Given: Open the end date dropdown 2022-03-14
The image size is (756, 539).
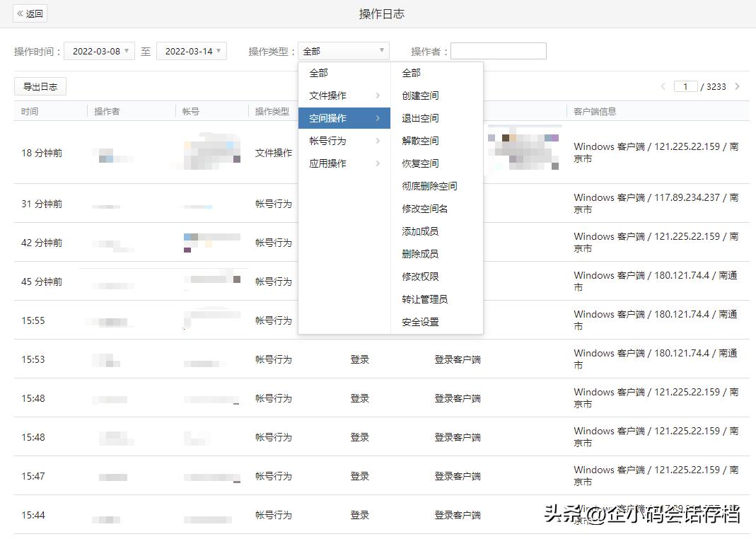Looking at the screenshot, I should (x=192, y=50).
